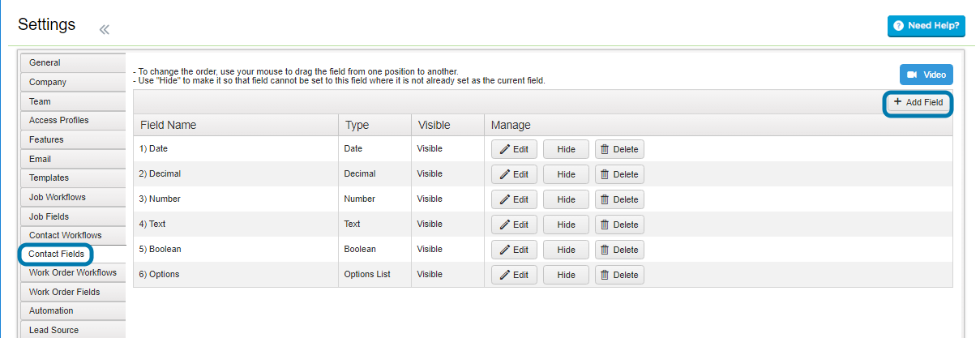Open the Job Workflows settings tab
Viewport: 980px width, 338px height.
73,197
